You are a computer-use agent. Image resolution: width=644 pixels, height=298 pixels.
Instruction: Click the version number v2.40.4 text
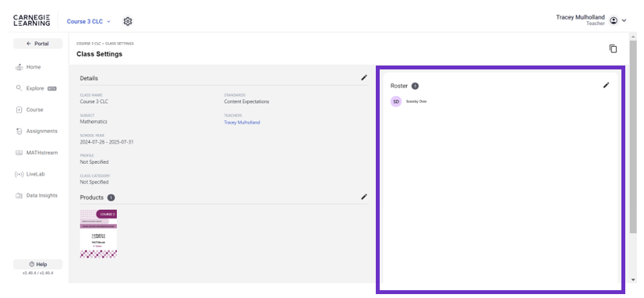pyautogui.click(x=37, y=273)
